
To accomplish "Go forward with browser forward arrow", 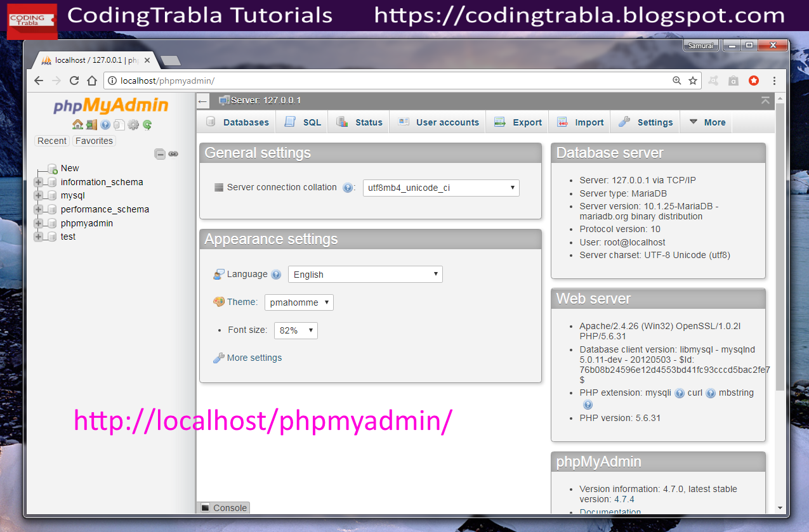I will pos(56,81).
